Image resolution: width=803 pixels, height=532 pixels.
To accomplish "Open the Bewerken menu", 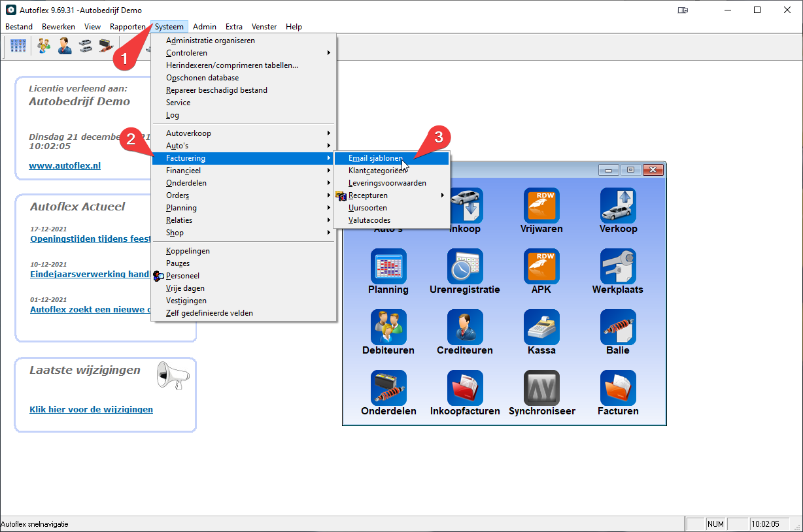I will (59, 27).
